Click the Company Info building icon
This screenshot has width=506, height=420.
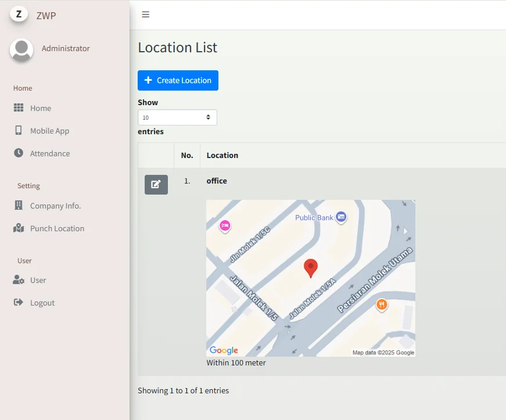(19, 205)
